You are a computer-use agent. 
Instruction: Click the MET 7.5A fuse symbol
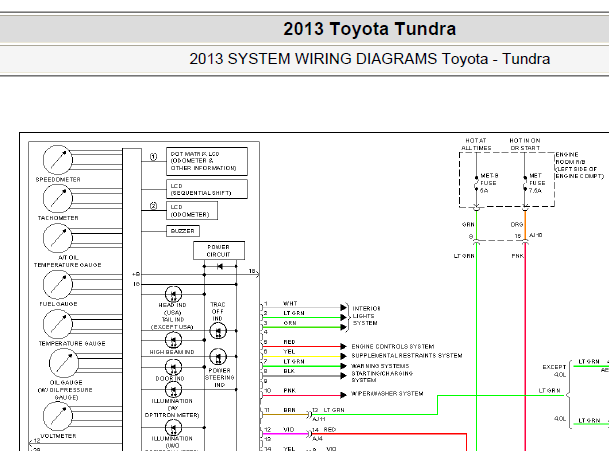[525, 183]
